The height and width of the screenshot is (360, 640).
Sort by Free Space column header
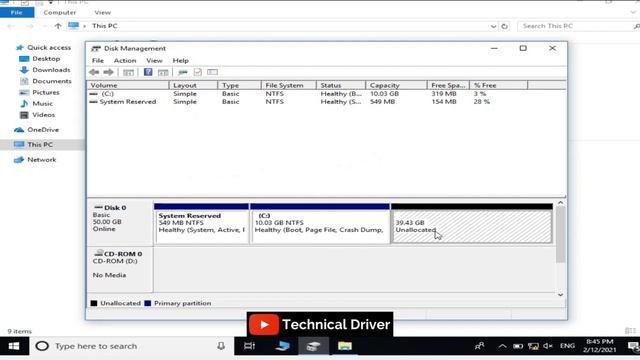pos(448,85)
